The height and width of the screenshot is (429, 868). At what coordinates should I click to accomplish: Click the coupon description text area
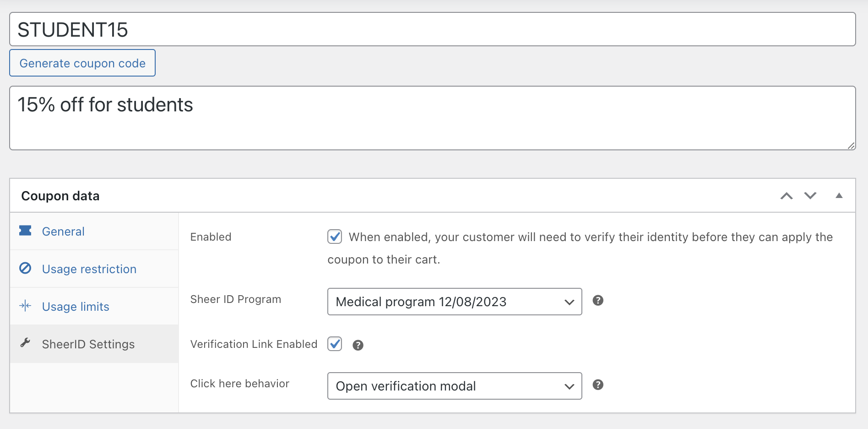[433, 118]
